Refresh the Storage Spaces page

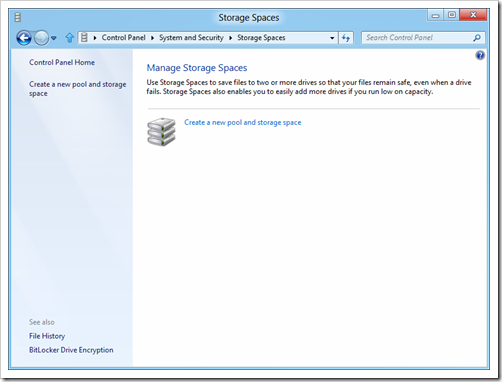click(346, 38)
